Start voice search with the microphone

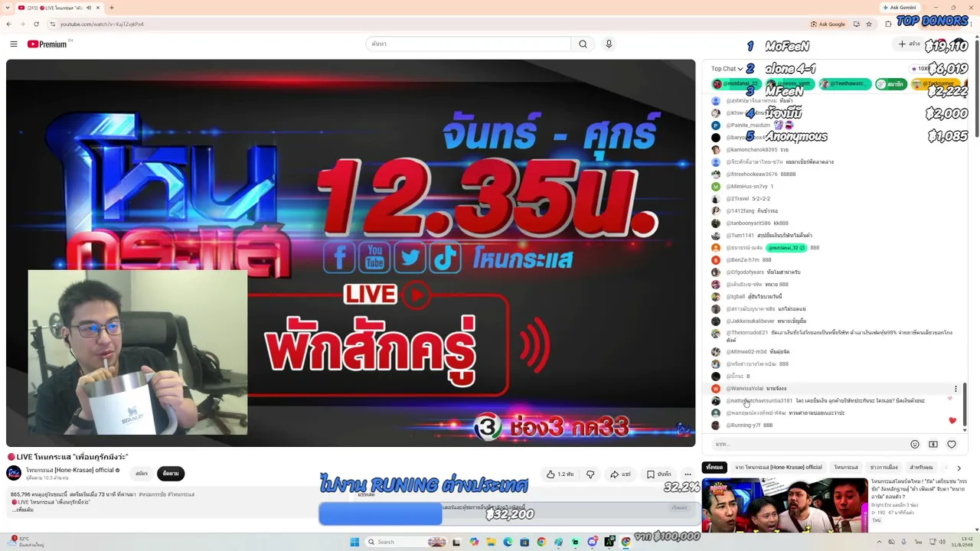coord(609,44)
